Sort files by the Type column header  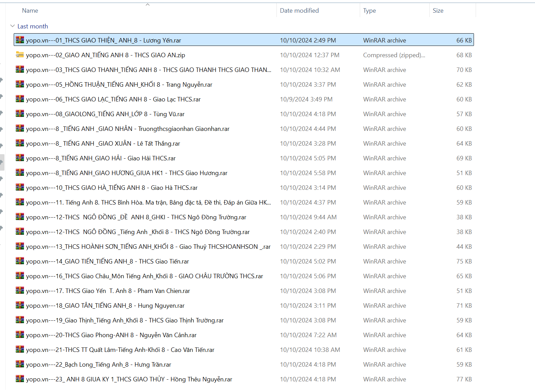point(369,11)
